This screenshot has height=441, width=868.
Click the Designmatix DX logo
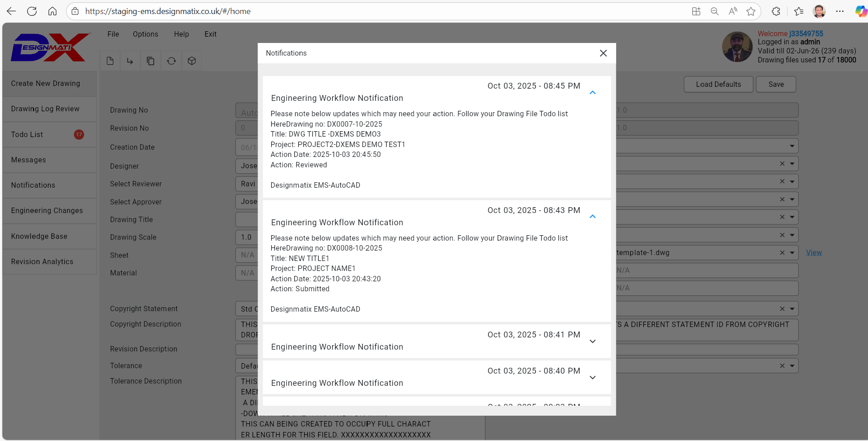coord(50,47)
